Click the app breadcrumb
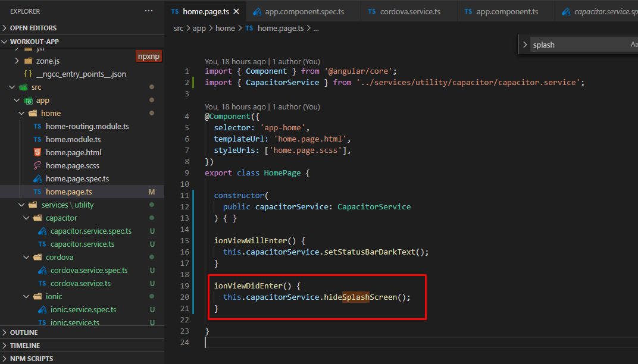This screenshot has height=364, width=638. pos(199,28)
